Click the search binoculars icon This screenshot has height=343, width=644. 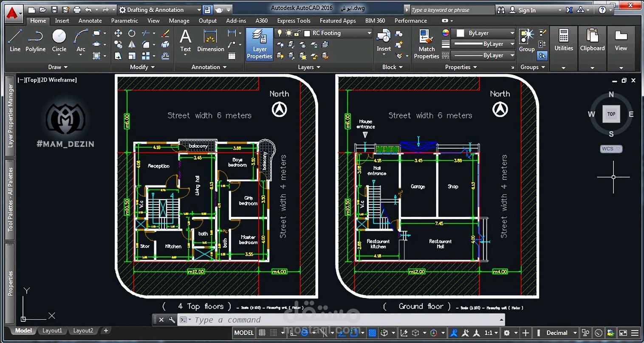[501, 10]
